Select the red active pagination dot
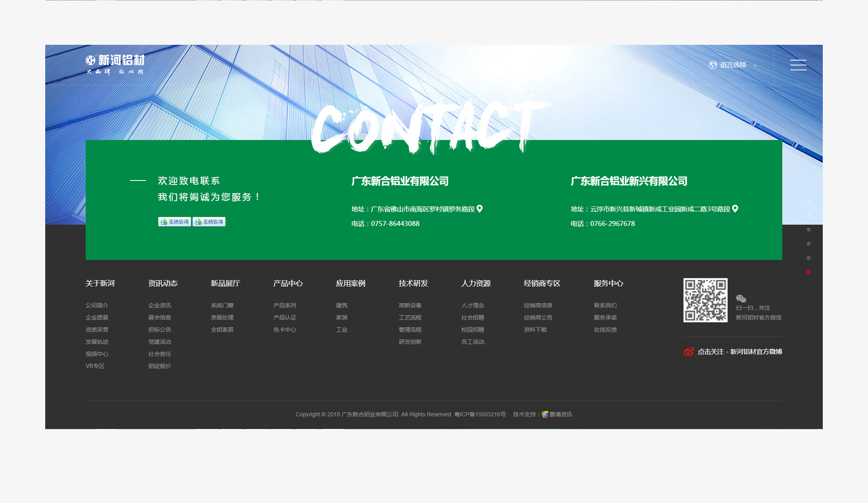 coord(809,272)
